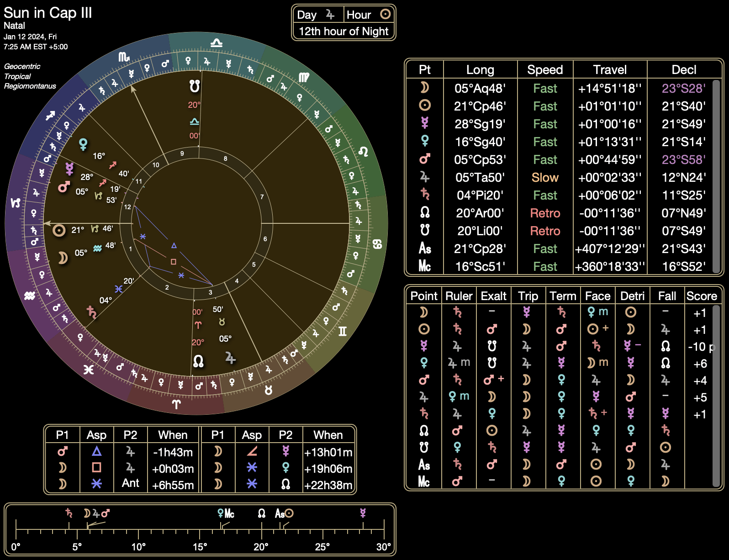Click the Speed column header
The height and width of the screenshot is (560, 729).
click(544, 70)
